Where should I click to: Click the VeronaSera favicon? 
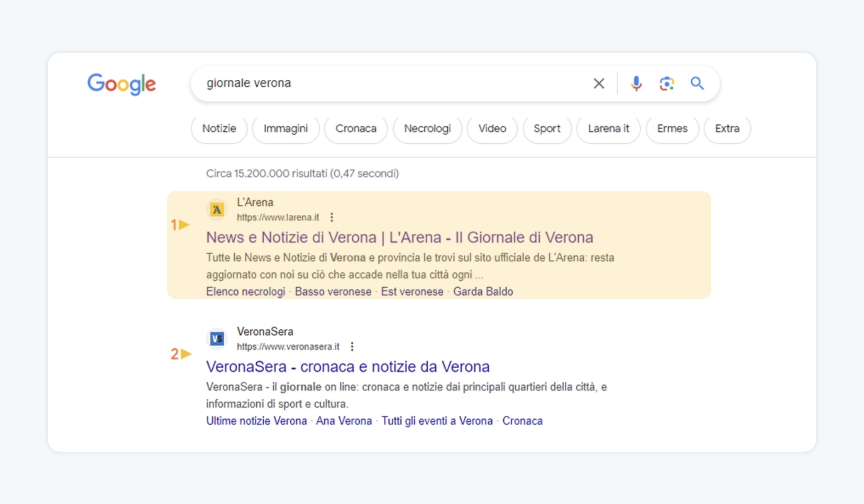[x=217, y=339]
